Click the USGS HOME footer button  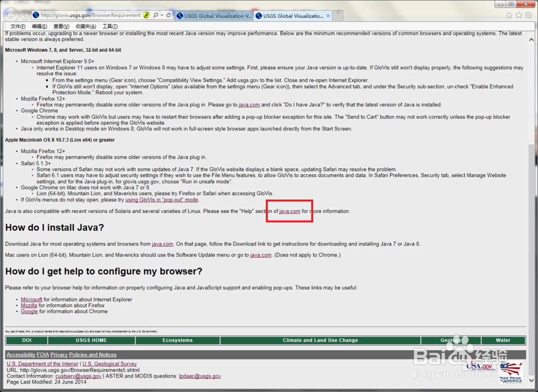(91, 340)
